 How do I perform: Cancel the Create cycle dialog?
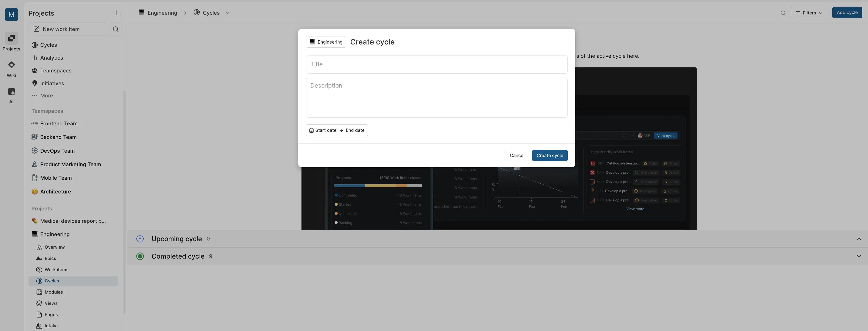point(517,156)
